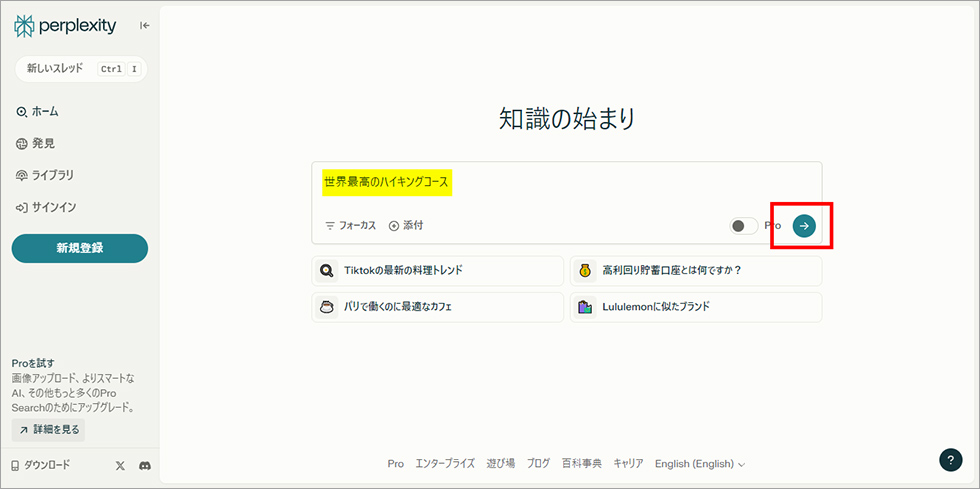Select suggestion 高利回り貯蓄口座とは何ですか？
980x489 pixels.
tap(696, 271)
